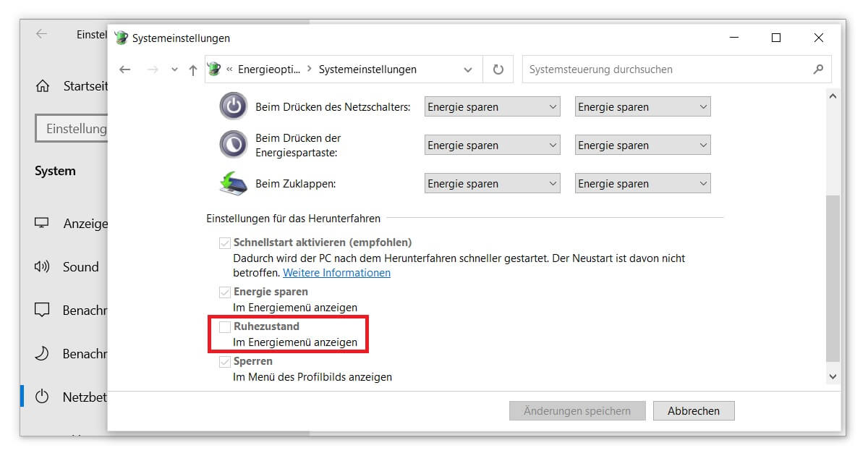Refresh the Systemeinstellungen page
This screenshot has width=868, height=456.
point(498,69)
